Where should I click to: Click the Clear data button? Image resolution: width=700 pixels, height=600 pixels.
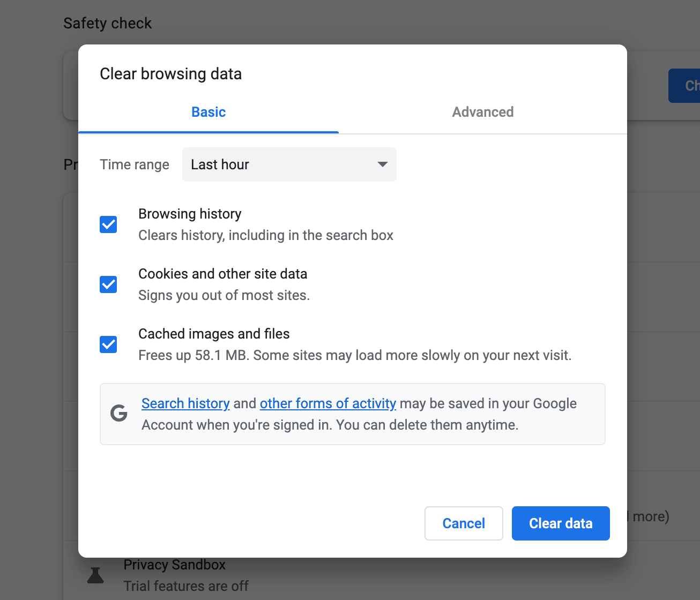click(560, 523)
